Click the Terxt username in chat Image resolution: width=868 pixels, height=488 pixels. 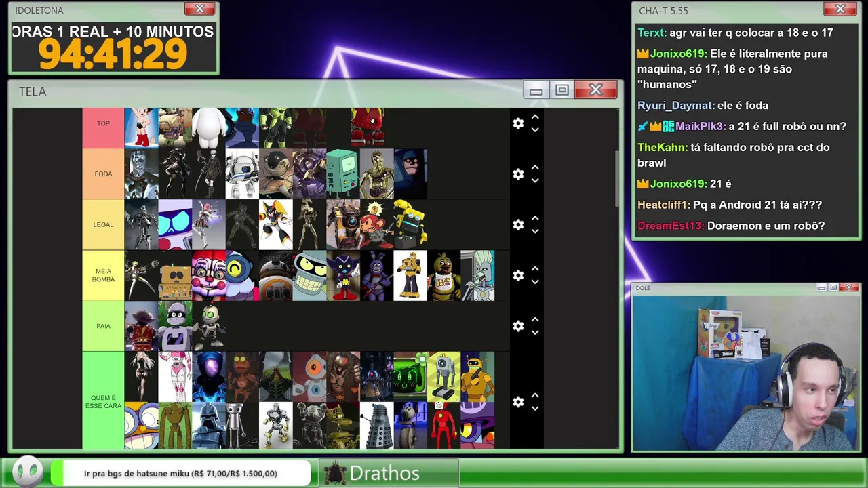click(652, 33)
